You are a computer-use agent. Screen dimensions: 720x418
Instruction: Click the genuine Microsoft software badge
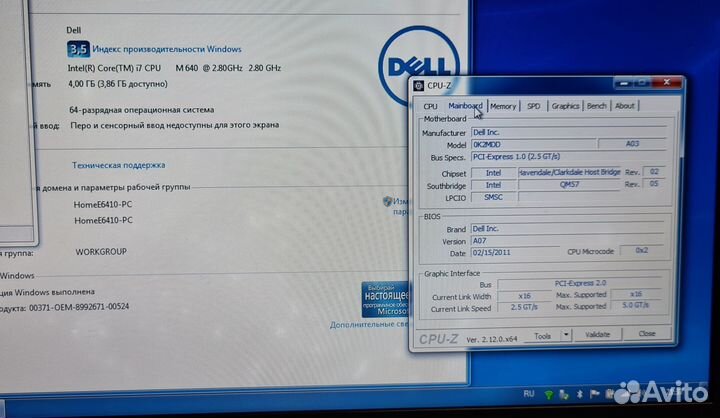385,299
